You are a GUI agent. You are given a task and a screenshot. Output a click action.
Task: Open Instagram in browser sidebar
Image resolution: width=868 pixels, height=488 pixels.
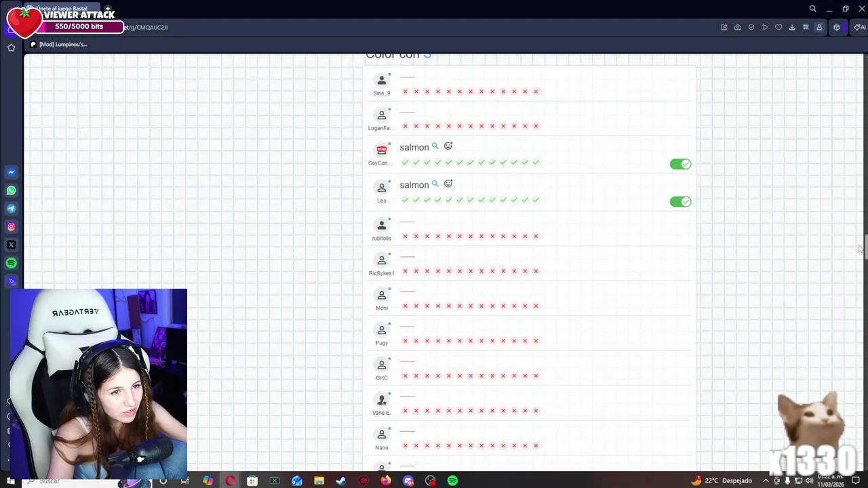tap(12, 227)
